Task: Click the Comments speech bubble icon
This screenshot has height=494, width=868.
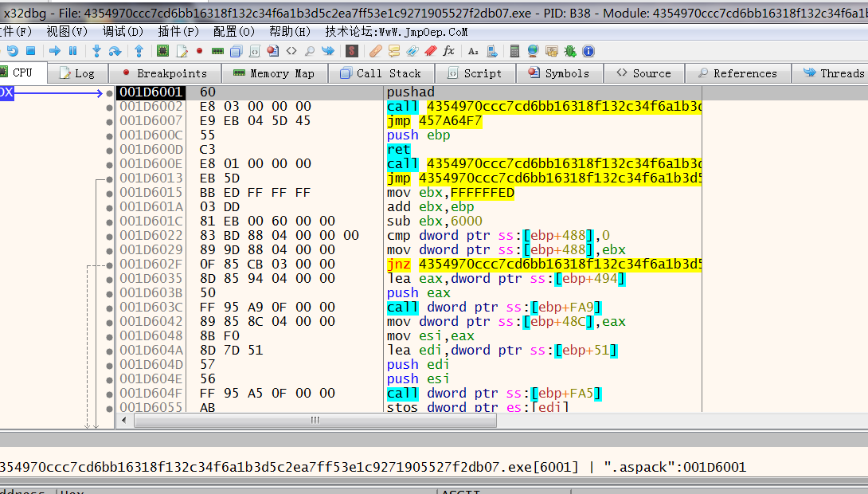Action: 394,51
